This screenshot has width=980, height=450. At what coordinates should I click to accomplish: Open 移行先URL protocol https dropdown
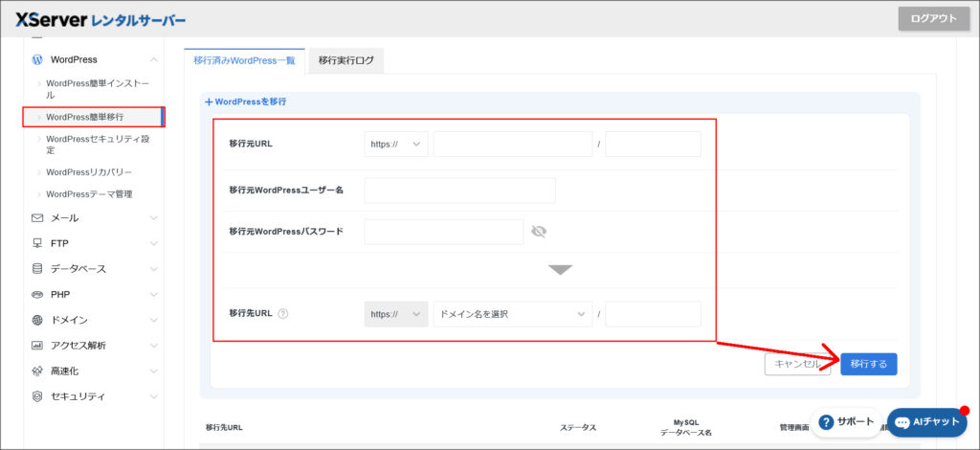point(396,314)
